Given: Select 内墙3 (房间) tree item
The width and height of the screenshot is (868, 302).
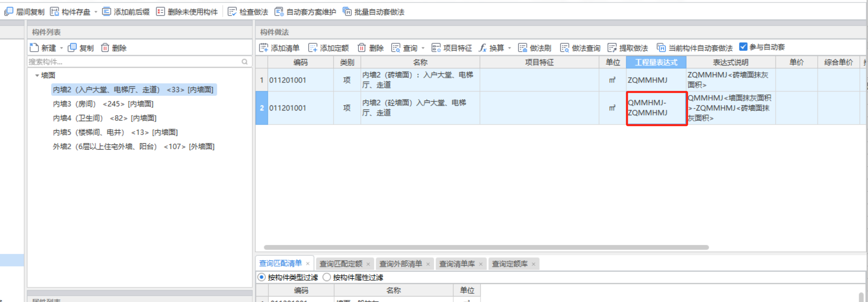Looking at the screenshot, I should (103, 104).
